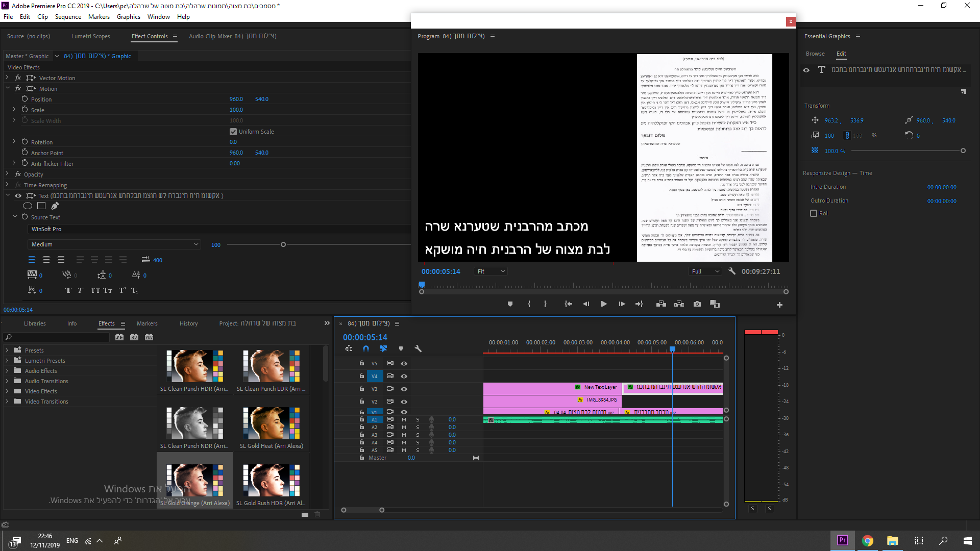This screenshot has height=551, width=980.
Task: Expand the Lumetri Presets folder
Action: 7,361
